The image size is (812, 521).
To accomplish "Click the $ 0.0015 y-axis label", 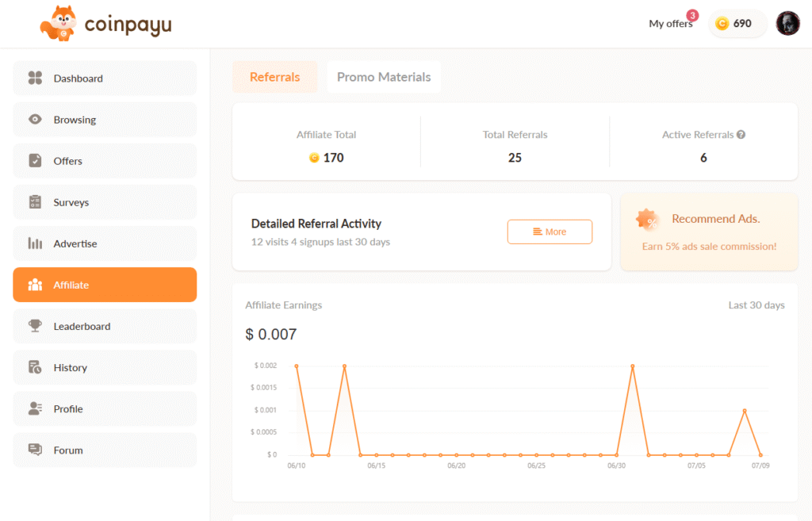I will click(263, 388).
